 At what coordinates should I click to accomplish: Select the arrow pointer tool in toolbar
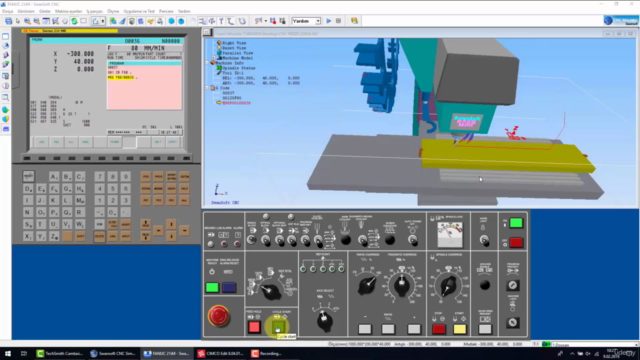[x=18, y=21]
